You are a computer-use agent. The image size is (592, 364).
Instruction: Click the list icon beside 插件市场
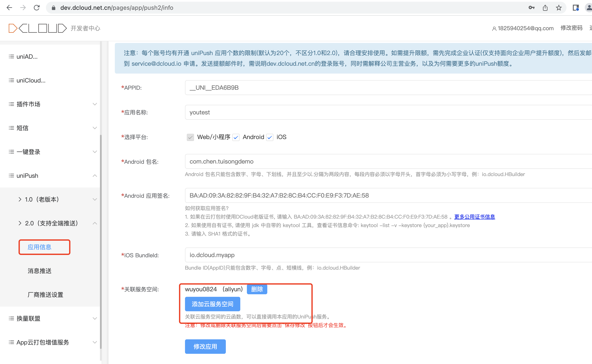pyautogui.click(x=11, y=104)
